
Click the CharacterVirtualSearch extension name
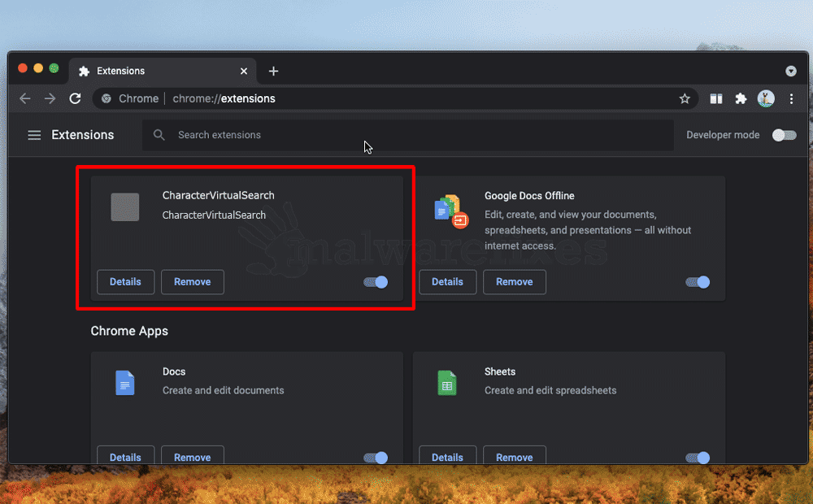click(218, 195)
